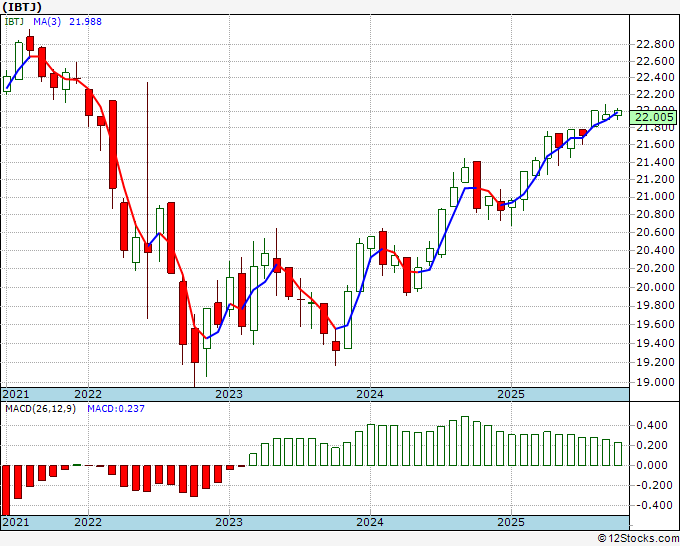Click the latest green candlestick near 22.005

pos(618,113)
